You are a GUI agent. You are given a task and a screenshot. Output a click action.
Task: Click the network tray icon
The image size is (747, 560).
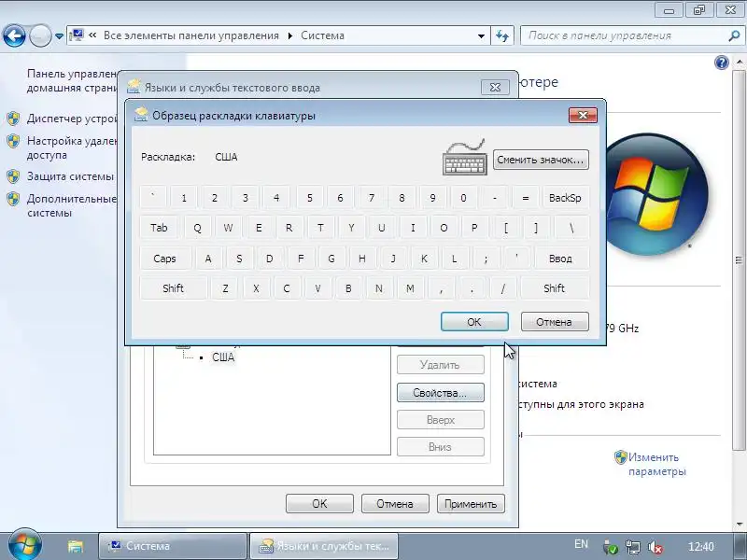coord(633,547)
